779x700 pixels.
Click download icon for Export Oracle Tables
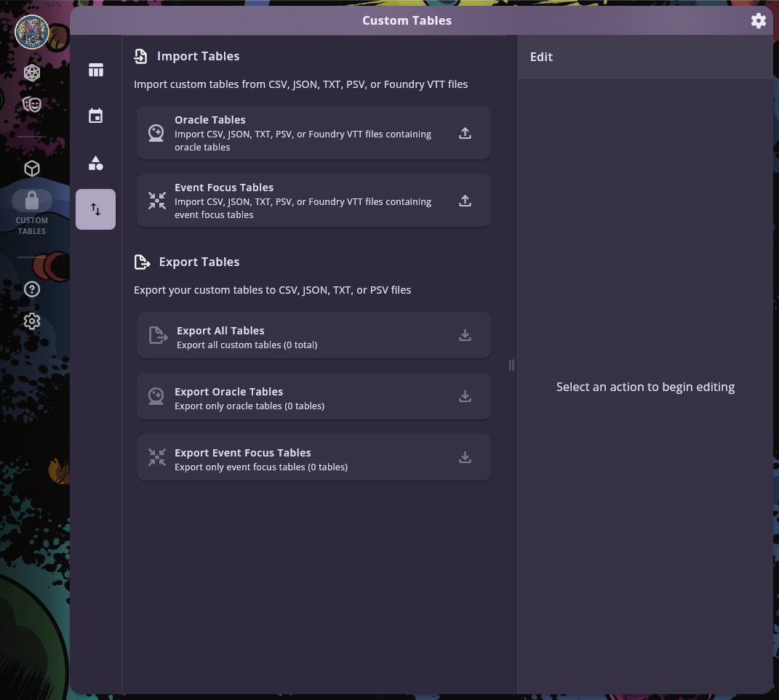[x=465, y=396]
